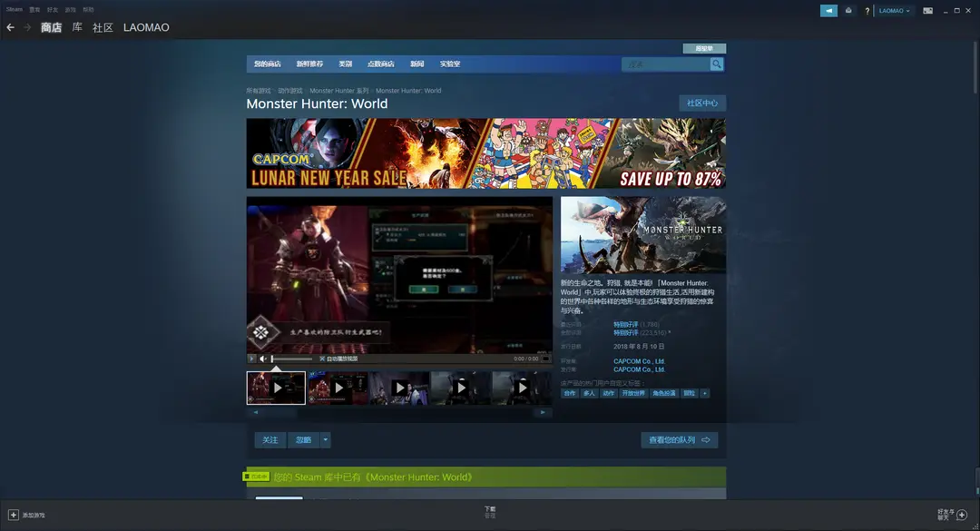980x531 pixels.
Task: Click the 所有游戏 breadcrumb
Action: [258, 91]
